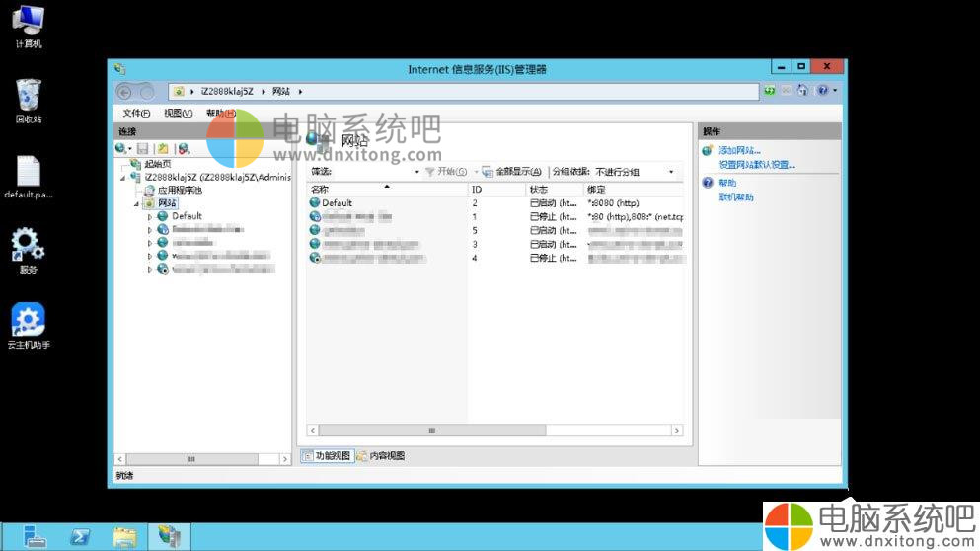Click the connections tree scrollbar's left arrow
This screenshot has height=551, width=980.
(120, 459)
